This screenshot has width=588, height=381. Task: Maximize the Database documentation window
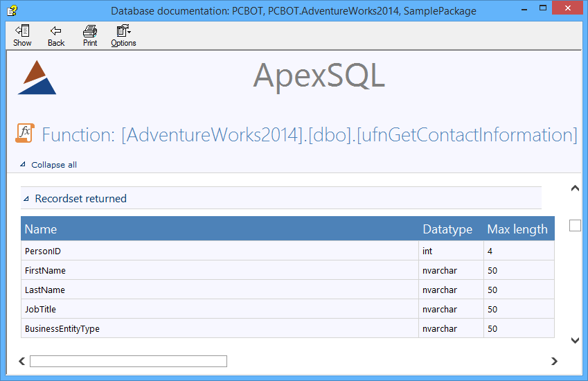coord(542,8)
